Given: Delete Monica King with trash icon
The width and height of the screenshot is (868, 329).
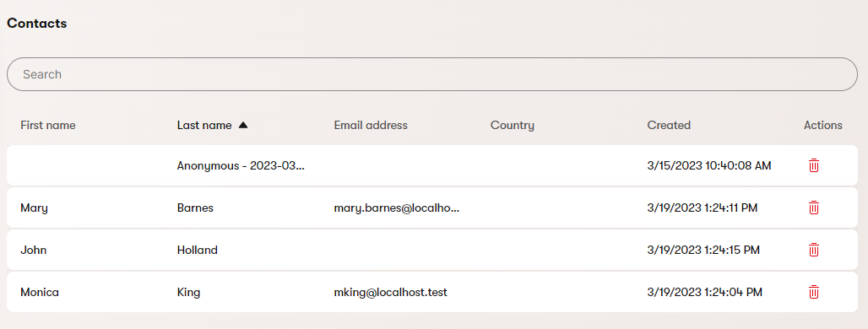Looking at the screenshot, I should click(813, 291).
